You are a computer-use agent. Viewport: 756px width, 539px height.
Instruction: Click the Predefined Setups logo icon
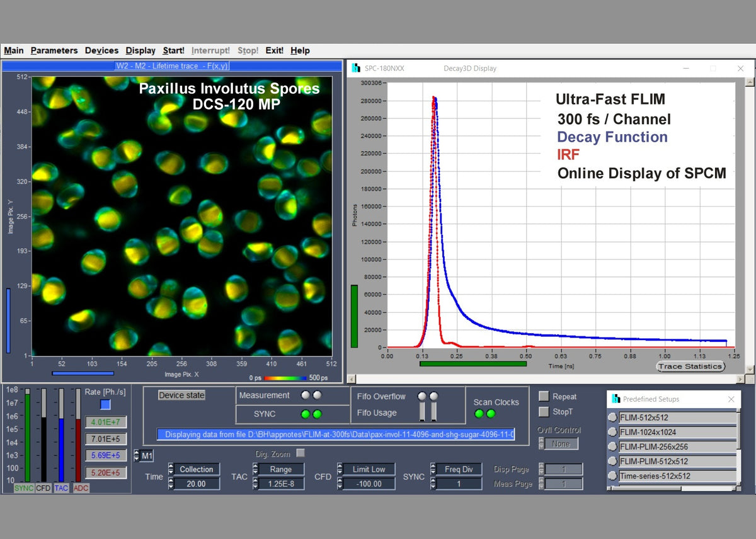616,399
